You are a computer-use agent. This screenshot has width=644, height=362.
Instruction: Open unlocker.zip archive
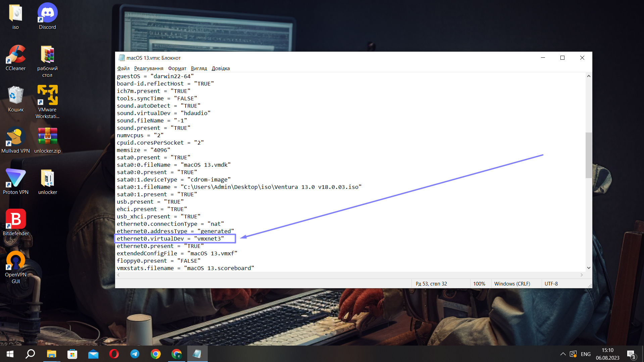pos(47,141)
